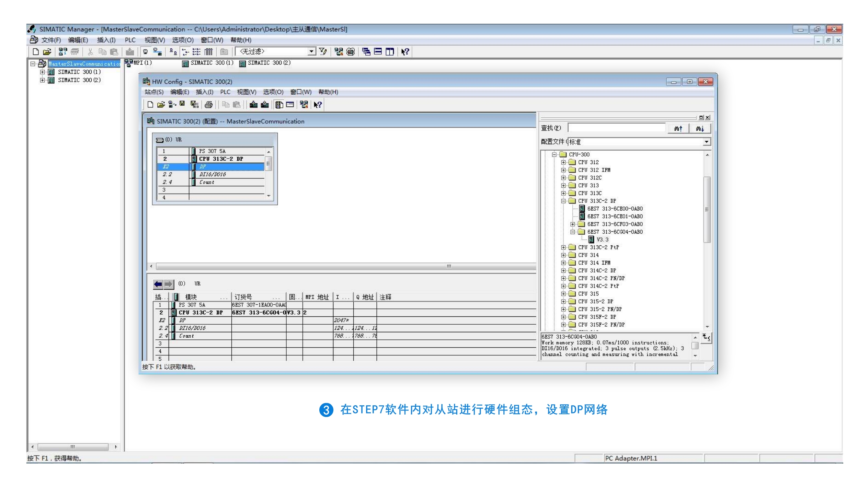Toggle the hardware catalog icon in HW Config

[279, 104]
